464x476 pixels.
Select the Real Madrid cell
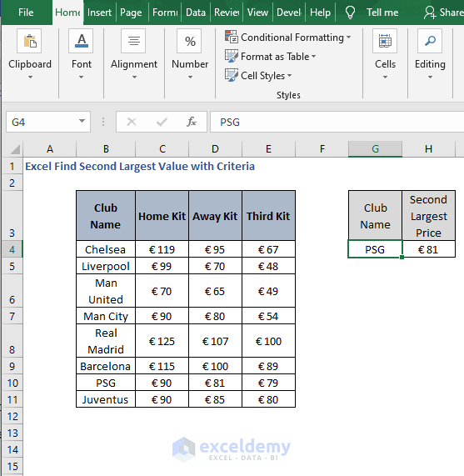pyautogui.click(x=106, y=341)
